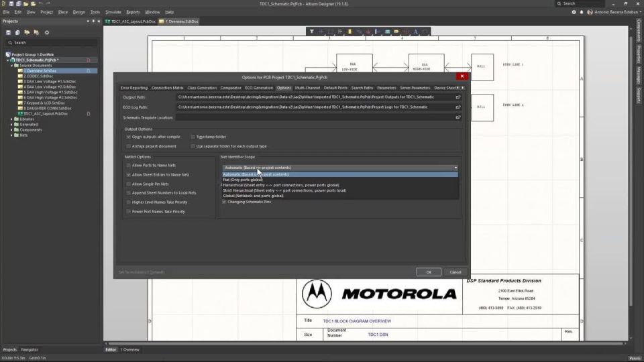Enable Append Sheet Numbers to Local Nets

pos(129,193)
